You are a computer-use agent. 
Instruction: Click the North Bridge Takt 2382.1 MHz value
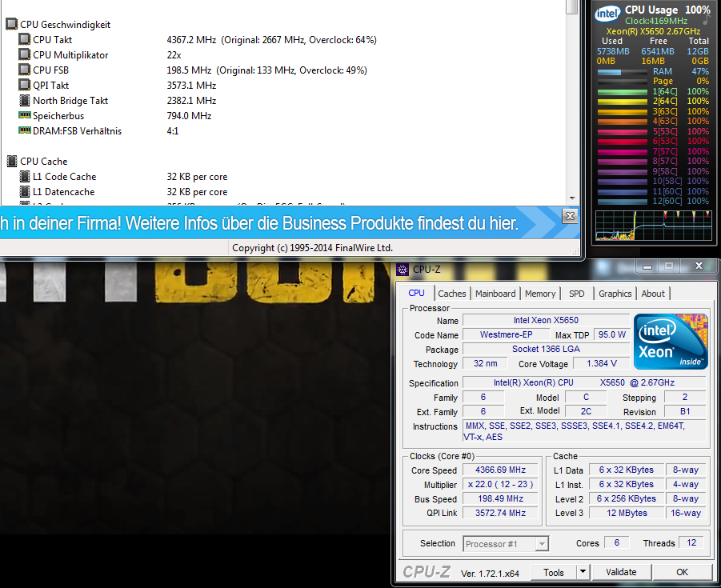pyautogui.click(x=191, y=101)
